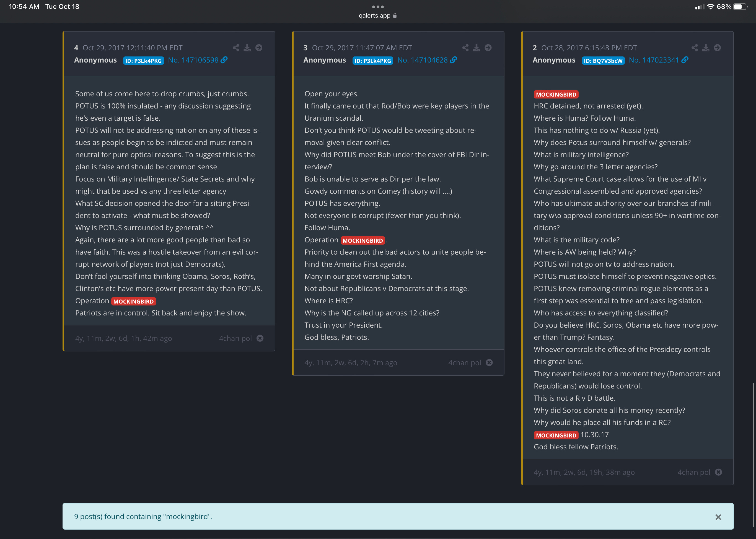Click the circled X in post 2 footer
This screenshot has height=539, width=756.
pyautogui.click(x=719, y=472)
